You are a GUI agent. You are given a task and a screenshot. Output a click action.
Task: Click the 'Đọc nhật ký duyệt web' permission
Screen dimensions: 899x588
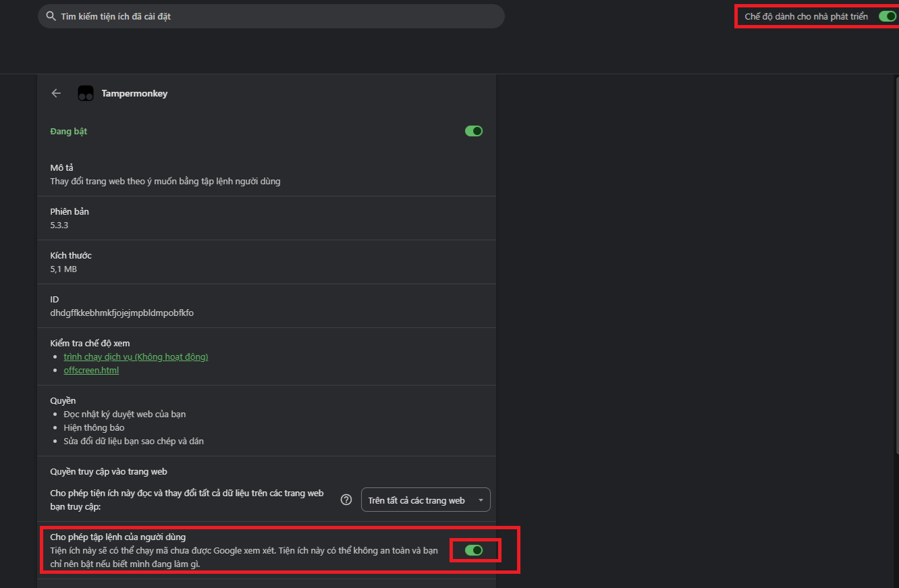point(129,414)
